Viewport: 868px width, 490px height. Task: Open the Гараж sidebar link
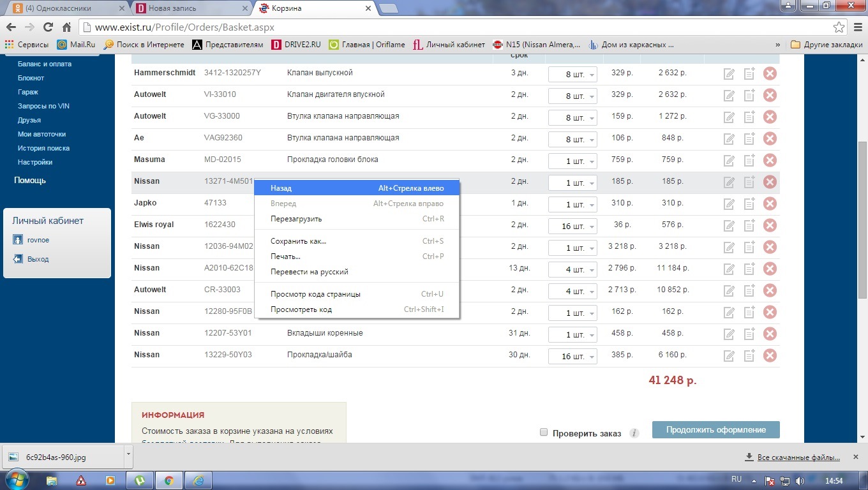[x=28, y=92]
